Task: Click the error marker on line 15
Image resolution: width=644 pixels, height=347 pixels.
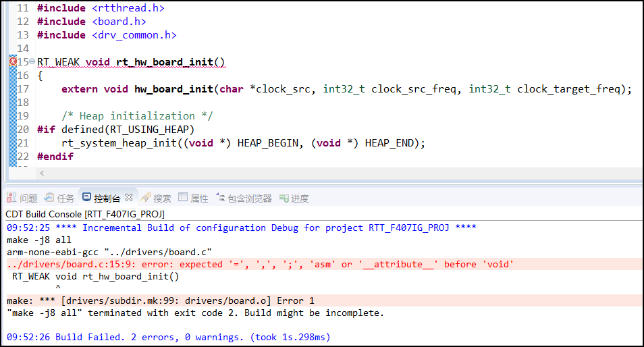Action: pos(13,61)
